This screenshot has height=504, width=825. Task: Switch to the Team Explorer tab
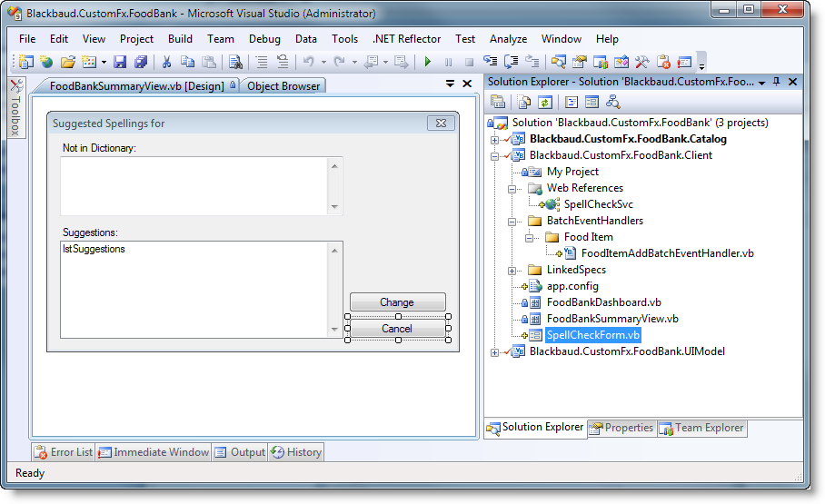click(x=702, y=429)
